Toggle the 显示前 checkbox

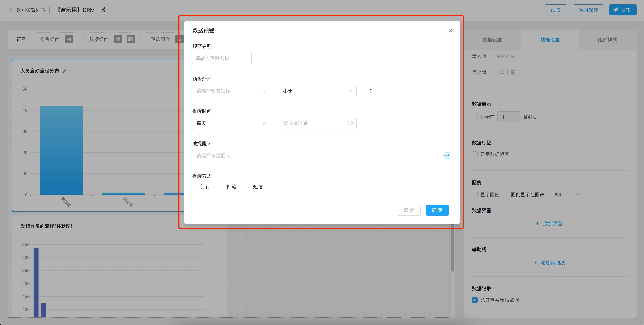click(474, 117)
